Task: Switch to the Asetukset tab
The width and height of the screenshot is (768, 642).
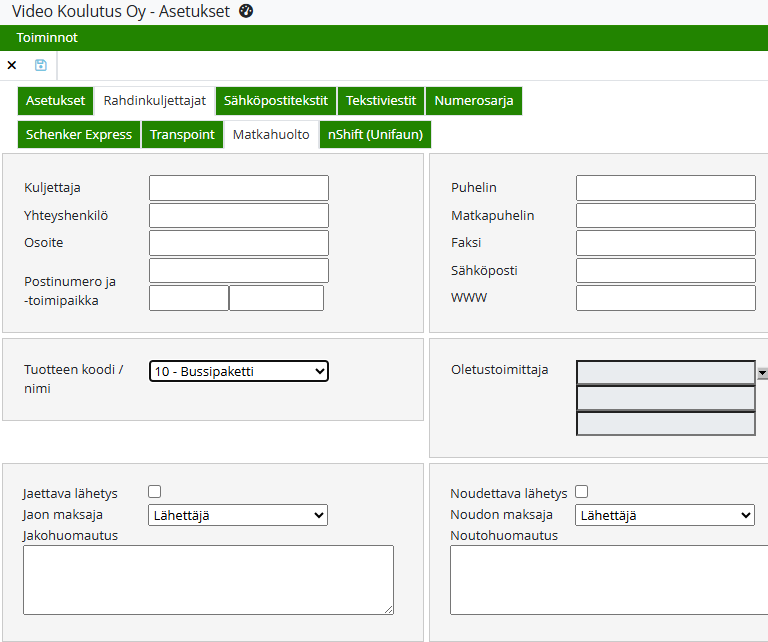Action: pos(55,101)
